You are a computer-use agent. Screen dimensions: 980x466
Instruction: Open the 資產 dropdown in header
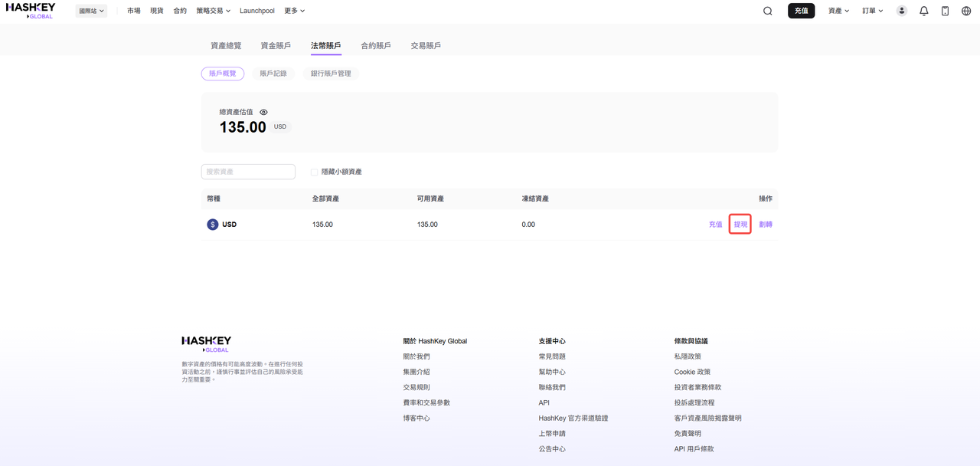[838, 11]
